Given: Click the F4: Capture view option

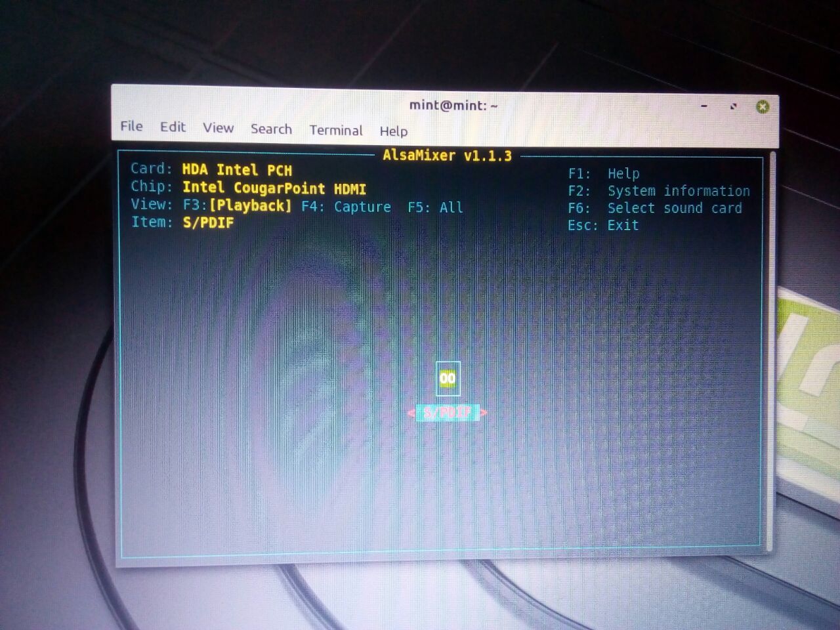Looking at the screenshot, I should tap(346, 207).
